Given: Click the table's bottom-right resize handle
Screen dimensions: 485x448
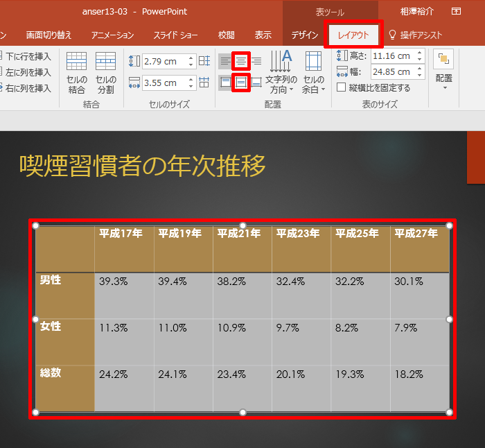Looking at the screenshot, I should click(450, 412).
